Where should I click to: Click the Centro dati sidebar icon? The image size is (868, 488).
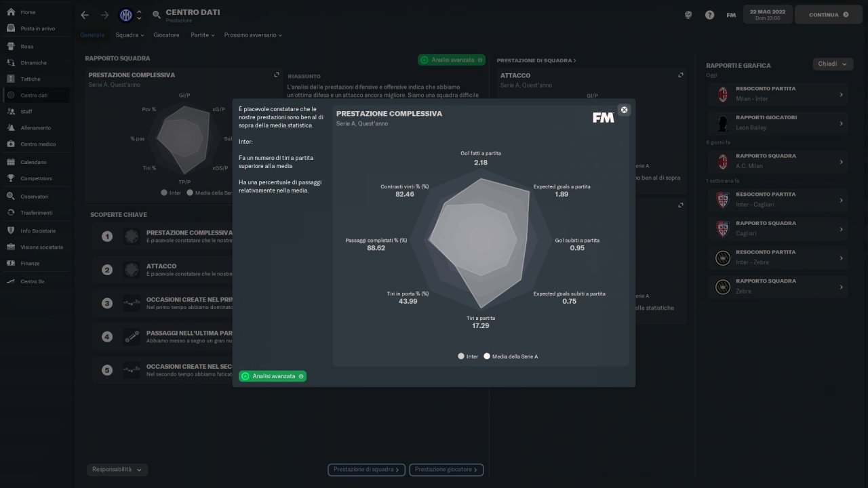[x=11, y=96]
